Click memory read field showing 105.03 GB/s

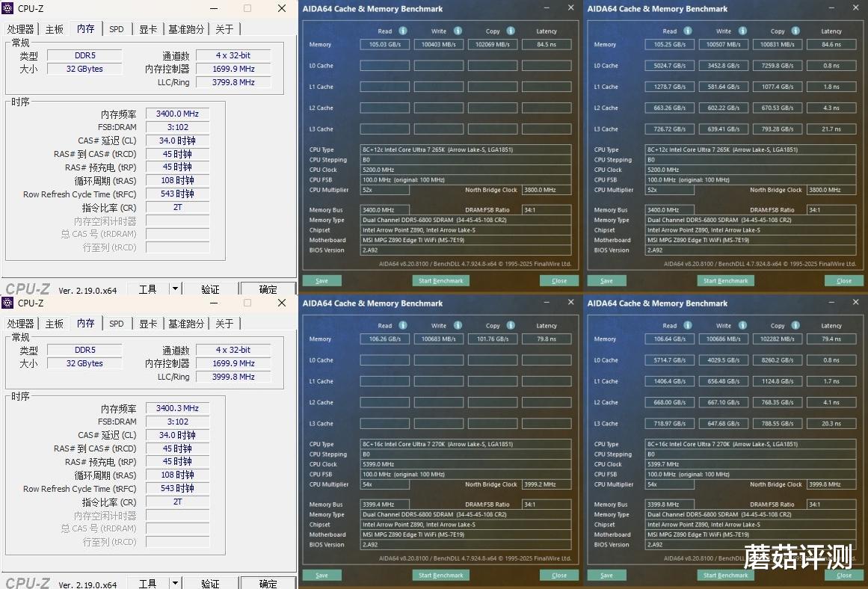[385, 44]
